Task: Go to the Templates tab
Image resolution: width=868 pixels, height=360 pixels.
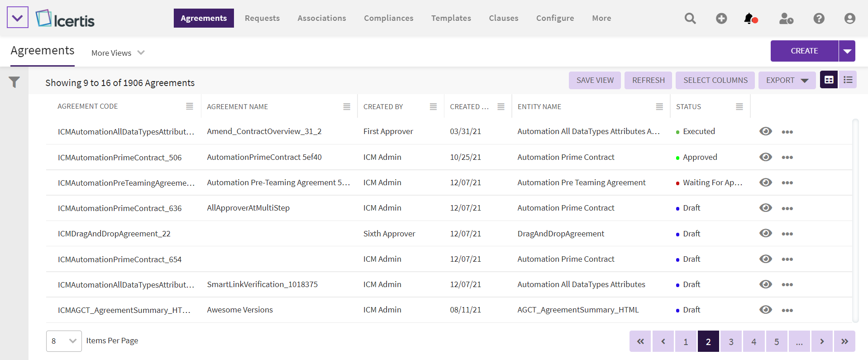Action: [x=451, y=18]
